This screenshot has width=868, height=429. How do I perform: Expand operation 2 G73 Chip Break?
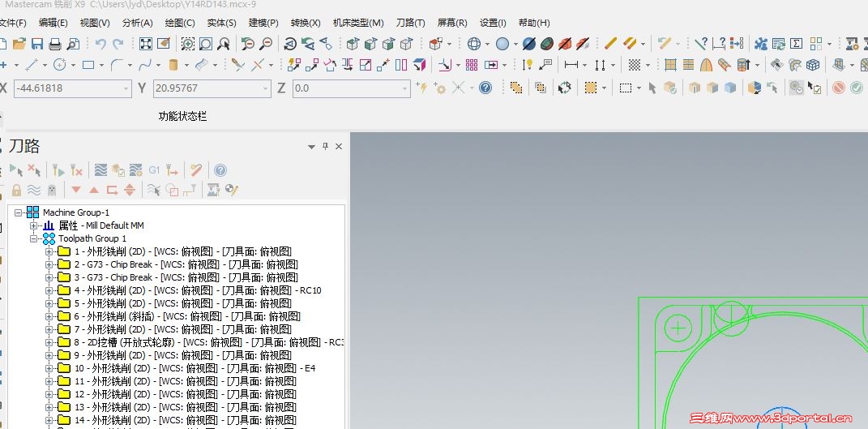tap(49, 264)
